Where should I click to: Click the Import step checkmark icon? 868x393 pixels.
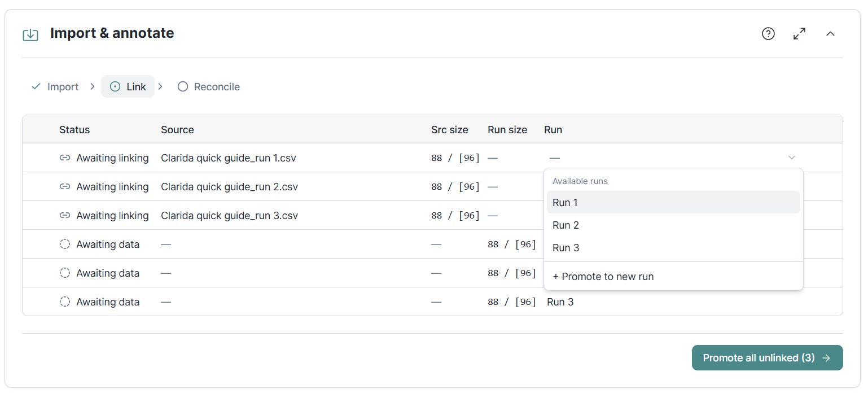pos(36,86)
